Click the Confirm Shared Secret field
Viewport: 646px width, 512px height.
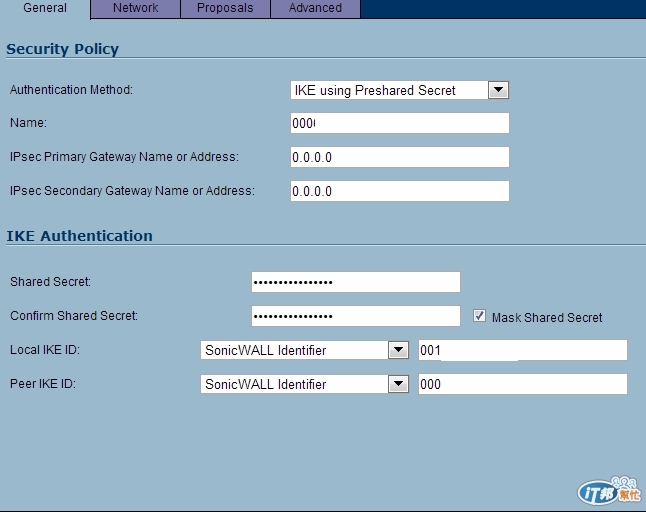tap(356, 316)
